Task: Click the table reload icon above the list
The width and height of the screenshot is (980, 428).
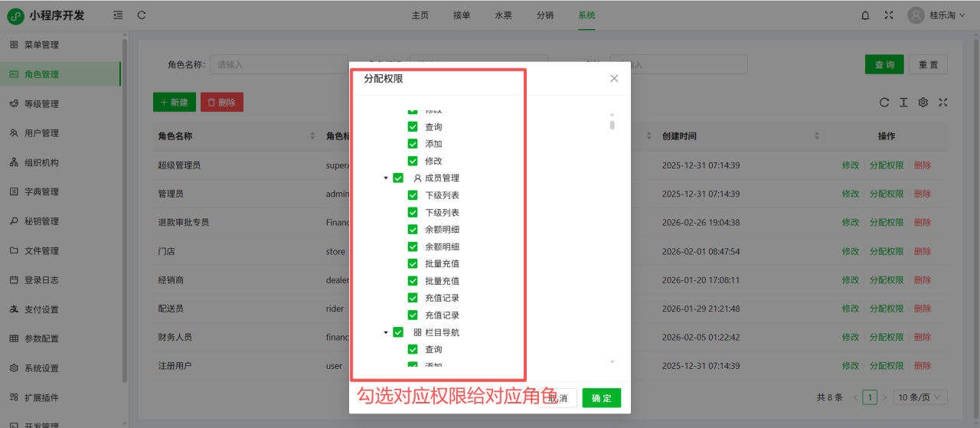Action: coord(884,103)
